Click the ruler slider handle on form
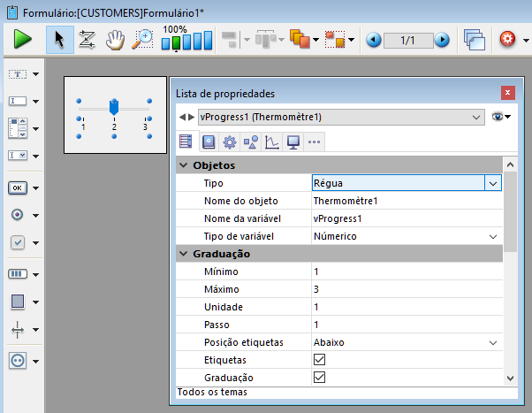This screenshot has width=532, height=413. 113,107
